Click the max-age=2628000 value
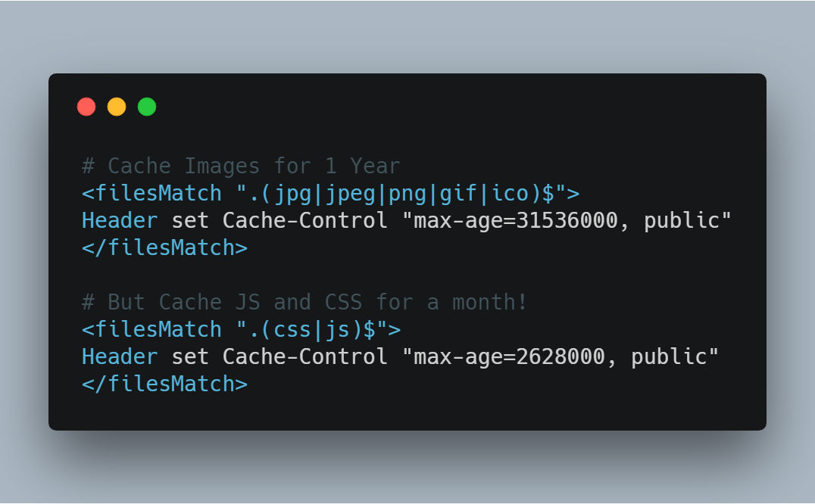 510,356
